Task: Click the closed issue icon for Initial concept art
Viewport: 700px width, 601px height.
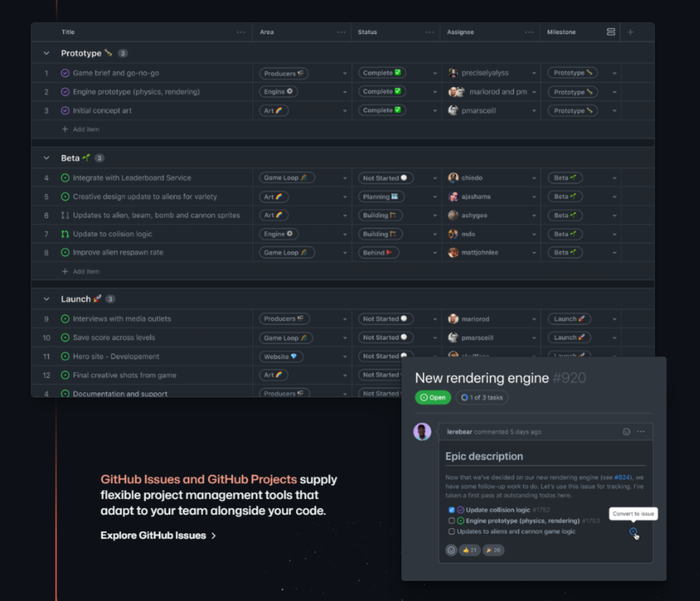Action: pos(65,110)
